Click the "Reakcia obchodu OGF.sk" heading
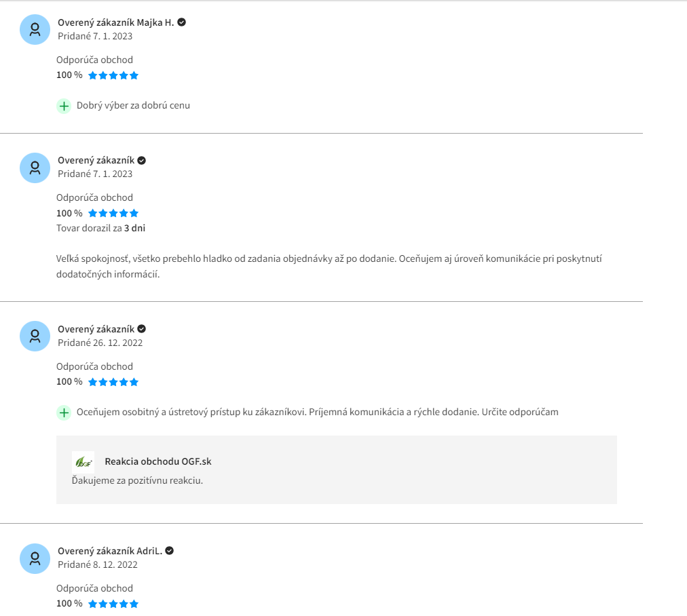The height and width of the screenshot is (616, 687). (157, 461)
